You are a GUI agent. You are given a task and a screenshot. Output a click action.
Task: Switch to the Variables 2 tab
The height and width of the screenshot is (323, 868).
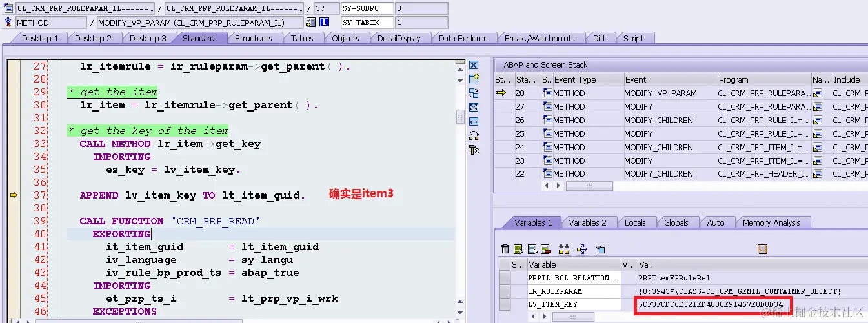pyautogui.click(x=587, y=222)
